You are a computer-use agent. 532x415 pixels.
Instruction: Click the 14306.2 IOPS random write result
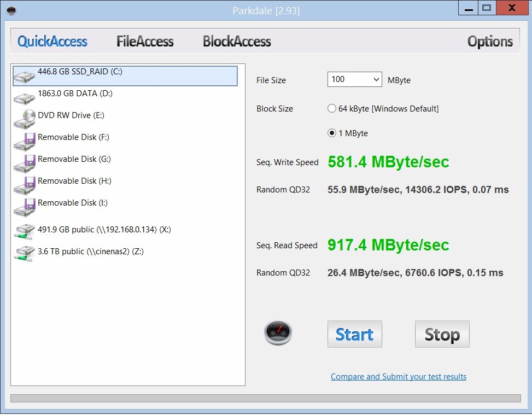click(418, 190)
